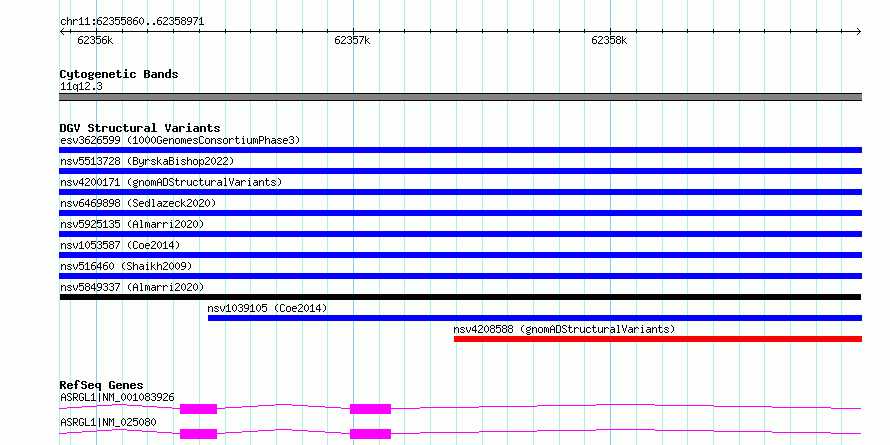Click the ruler's left arrowhead
The width and height of the screenshot is (890, 445).
pyautogui.click(x=62, y=32)
